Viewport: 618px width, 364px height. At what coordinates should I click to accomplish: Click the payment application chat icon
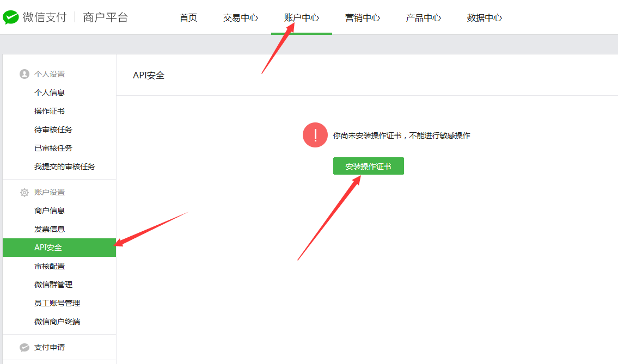(24, 347)
